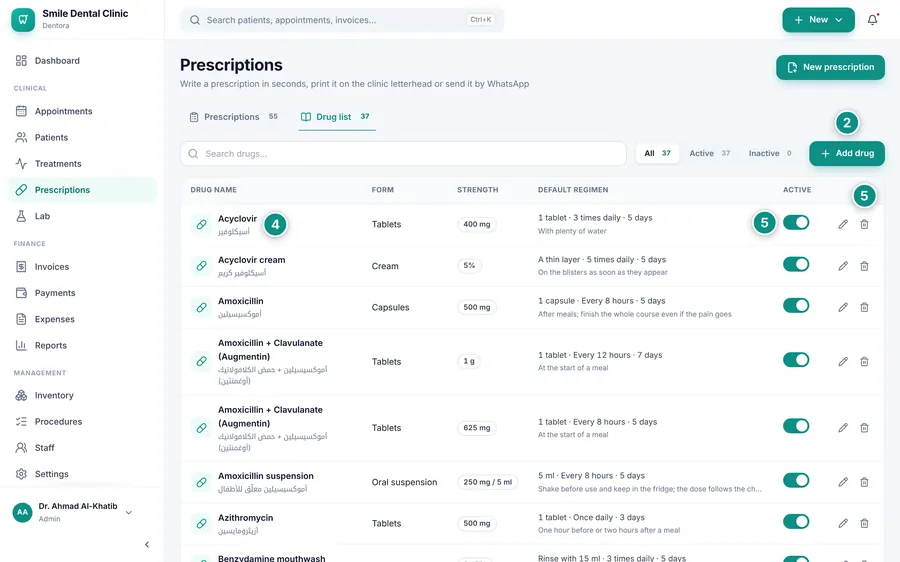Image resolution: width=900 pixels, height=562 pixels.
Task: Open Invoices page
Action: click(82, 267)
